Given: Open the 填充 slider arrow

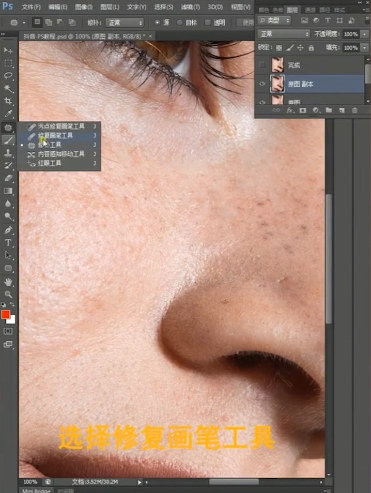Looking at the screenshot, I should [x=364, y=48].
